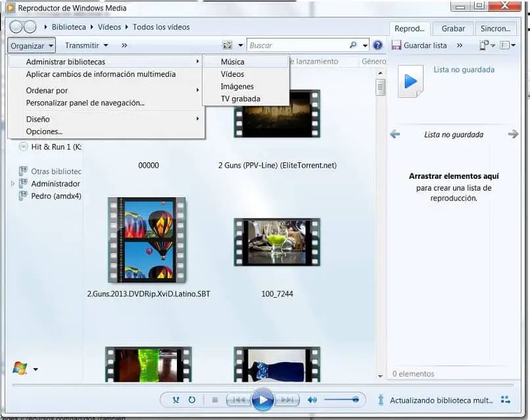Open the Organizar dropdown menu
530x420 pixels.
32,45
